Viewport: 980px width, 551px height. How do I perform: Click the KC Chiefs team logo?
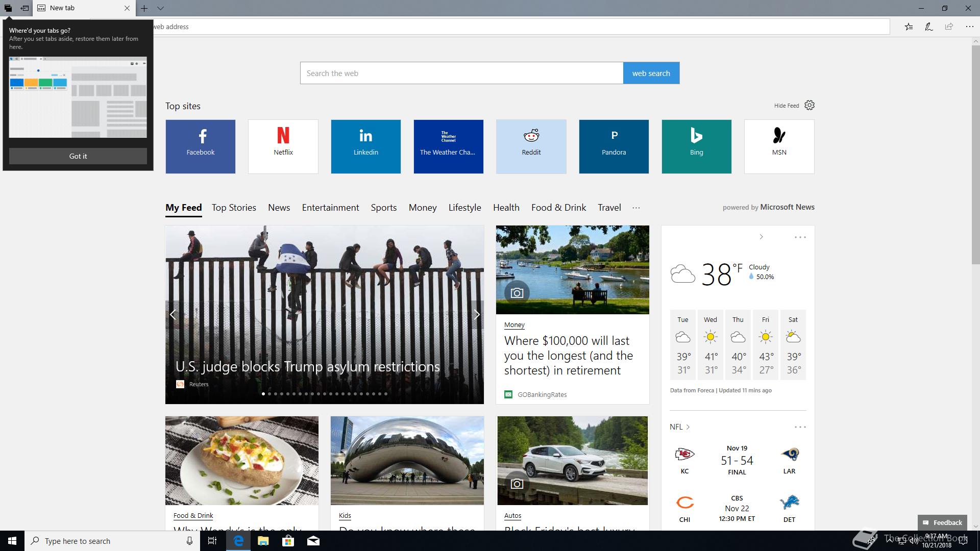tap(684, 454)
